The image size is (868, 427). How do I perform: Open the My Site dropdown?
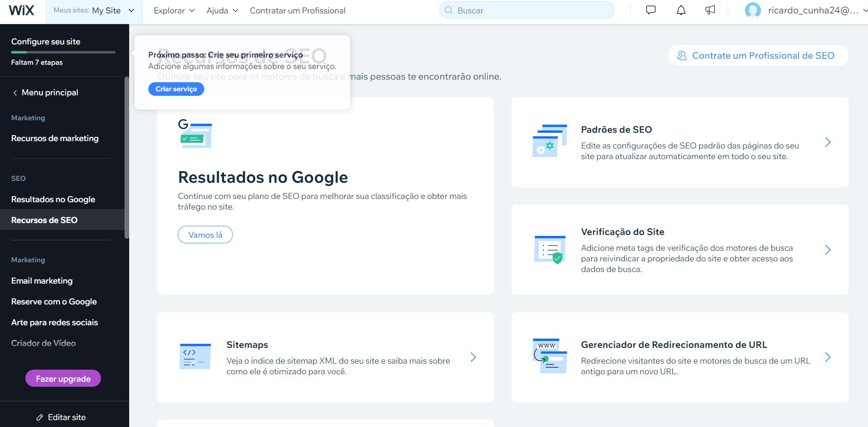(94, 11)
